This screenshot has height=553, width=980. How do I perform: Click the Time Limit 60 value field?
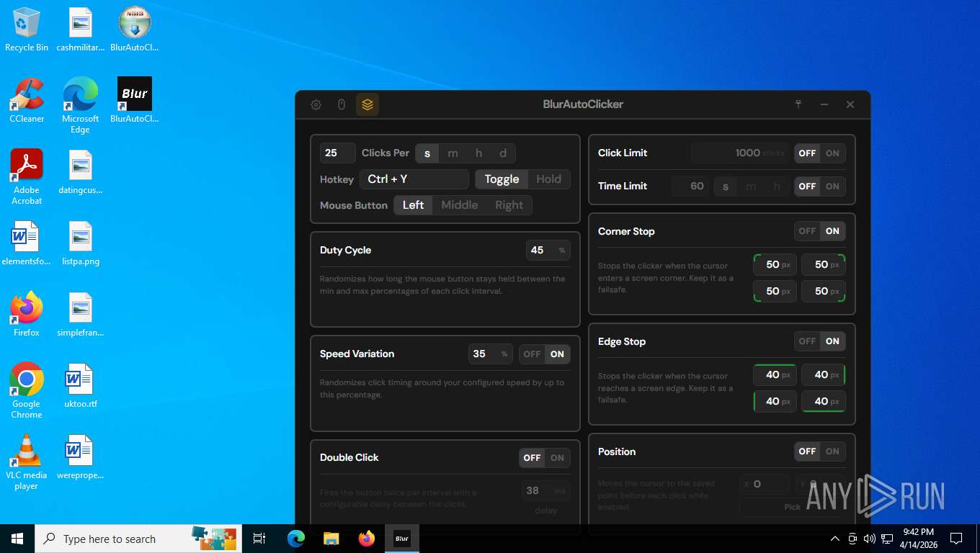(690, 186)
